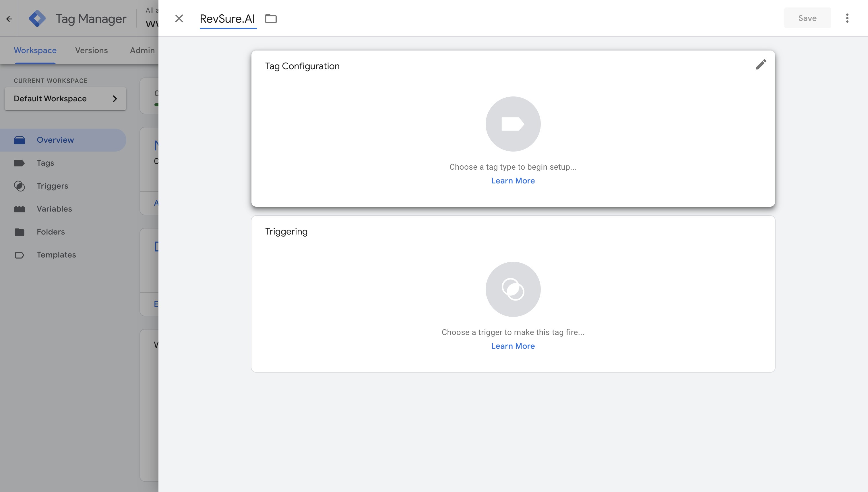Click the back arrow beside the Tag Manager logo
The width and height of the screenshot is (868, 492).
click(9, 19)
